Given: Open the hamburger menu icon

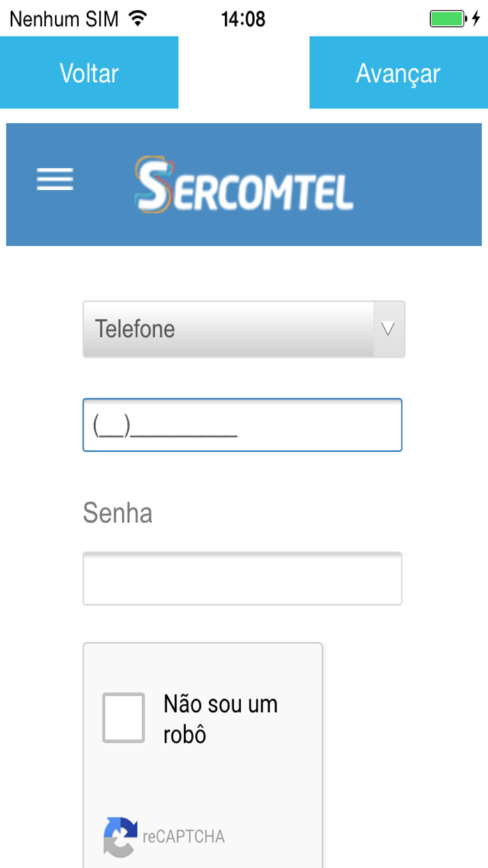Looking at the screenshot, I should pyautogui.click(x=55, y=179).
